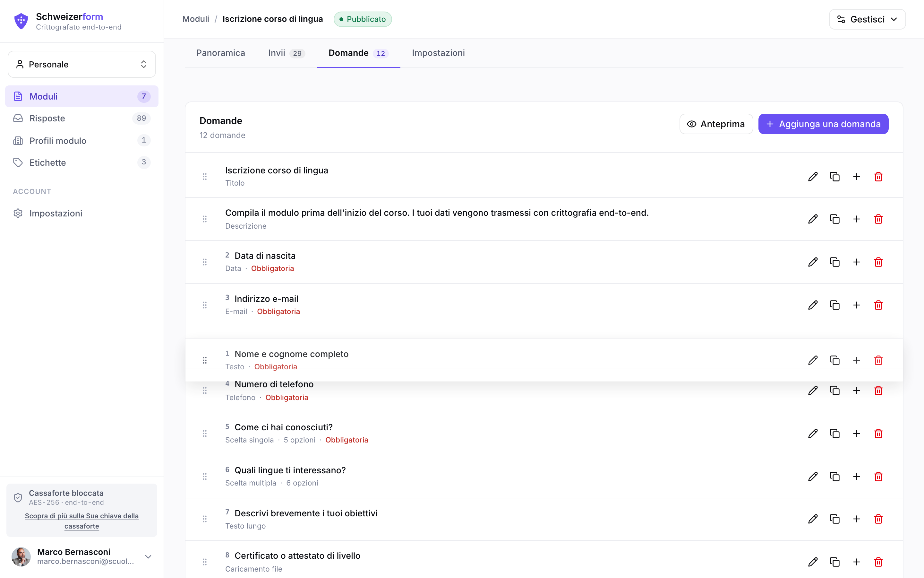Screen dimensions: 924x578
Task: Delete the Descrizione row
Action: pos(878,219)
